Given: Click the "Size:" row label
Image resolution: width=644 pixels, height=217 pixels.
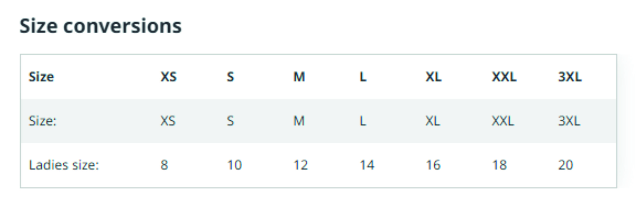Looking at the screenshot, I should click(42, 121).
